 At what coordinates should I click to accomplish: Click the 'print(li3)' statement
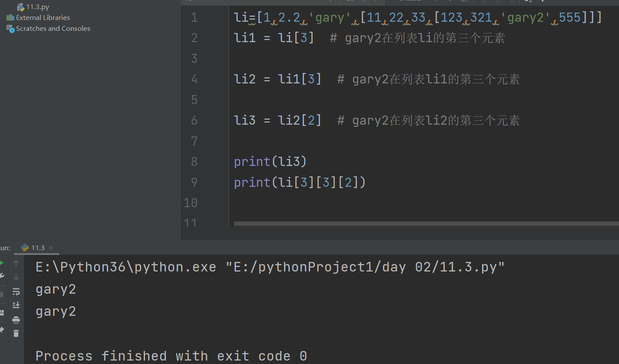coord(270,162)
